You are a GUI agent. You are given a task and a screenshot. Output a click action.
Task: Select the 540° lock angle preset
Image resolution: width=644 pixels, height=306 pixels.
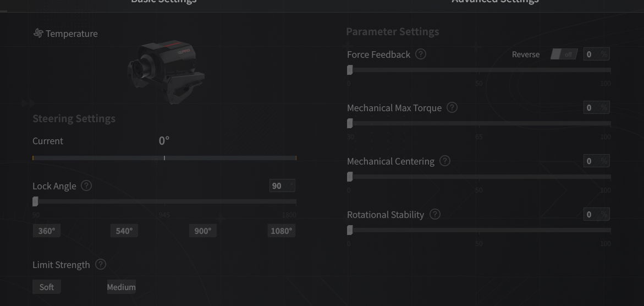(124, 231)
